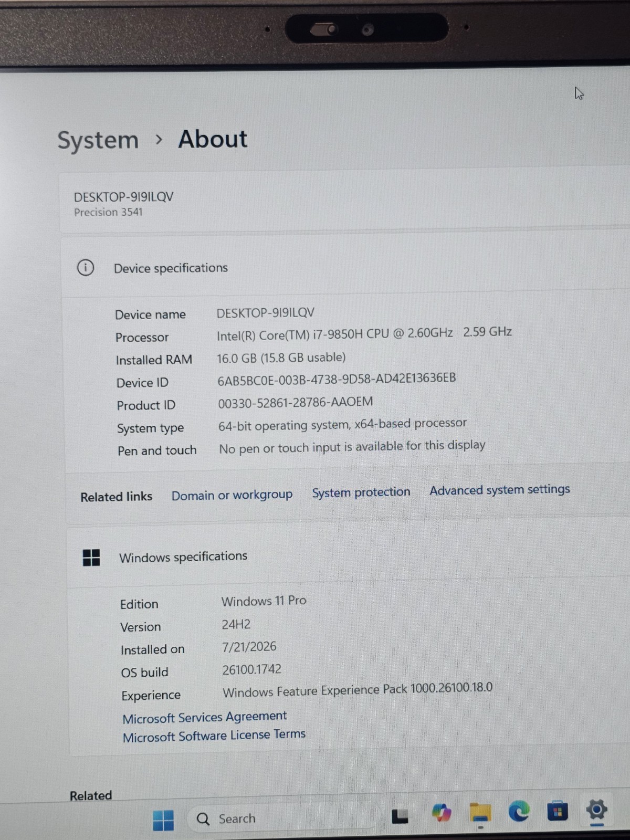Open Advanced system settings link
This screenshot has width=630, height=840.
[x=500, y=490]
